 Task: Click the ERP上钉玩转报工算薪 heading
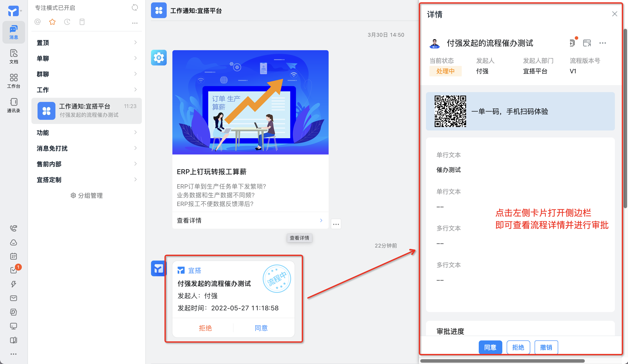[211, 172]
